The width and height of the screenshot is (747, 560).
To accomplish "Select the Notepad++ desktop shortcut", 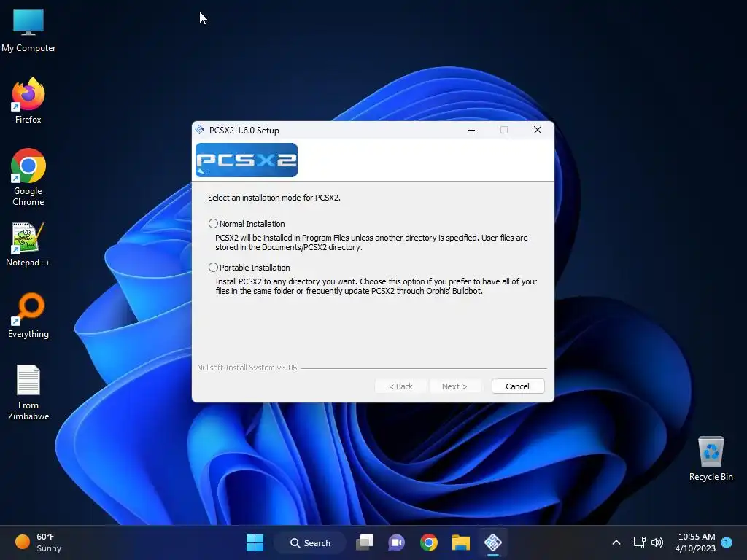I will [x=28, y=244].
